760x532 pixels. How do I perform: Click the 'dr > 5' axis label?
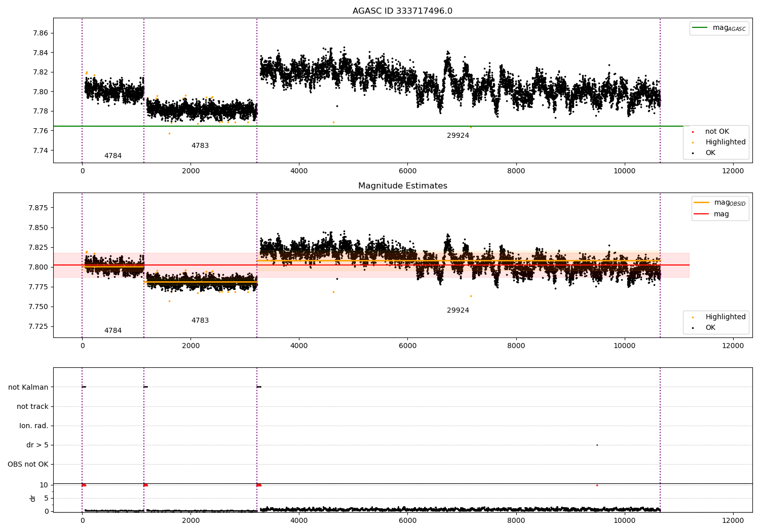coord(37,445)
